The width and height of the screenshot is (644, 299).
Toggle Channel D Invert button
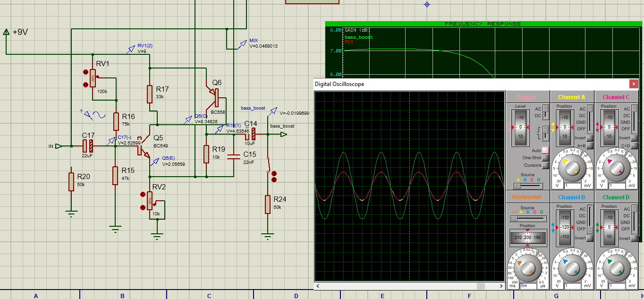635,238
